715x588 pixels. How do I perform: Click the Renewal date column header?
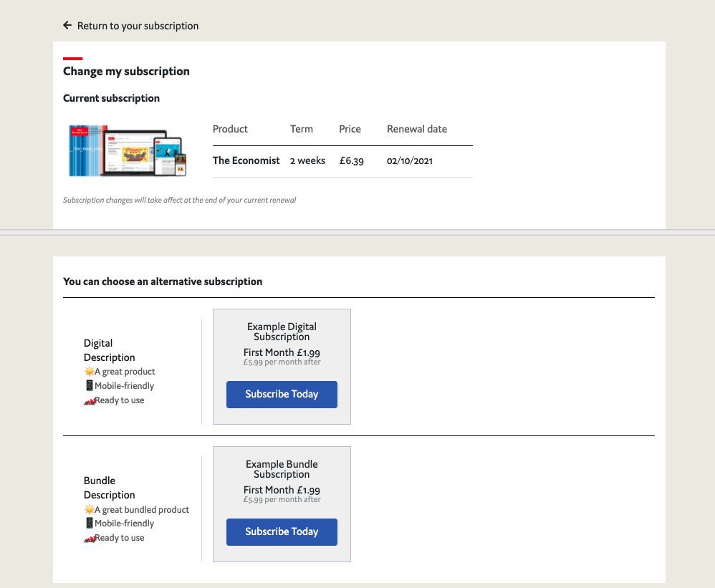pyautogui.click(x=417, y=129)
